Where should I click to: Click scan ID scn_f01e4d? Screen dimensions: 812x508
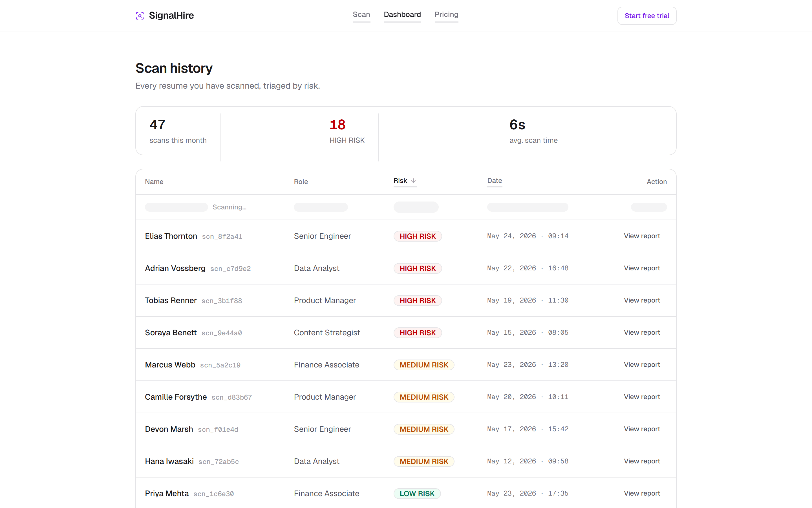point(218,430)
